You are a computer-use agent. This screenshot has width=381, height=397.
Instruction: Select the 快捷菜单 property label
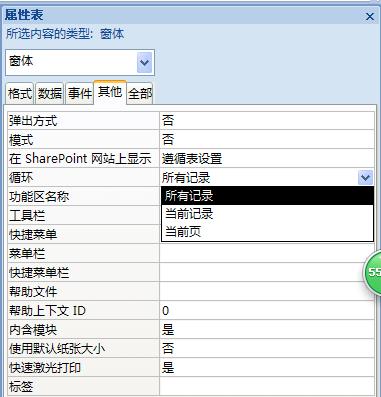click(x=83, y=234)
